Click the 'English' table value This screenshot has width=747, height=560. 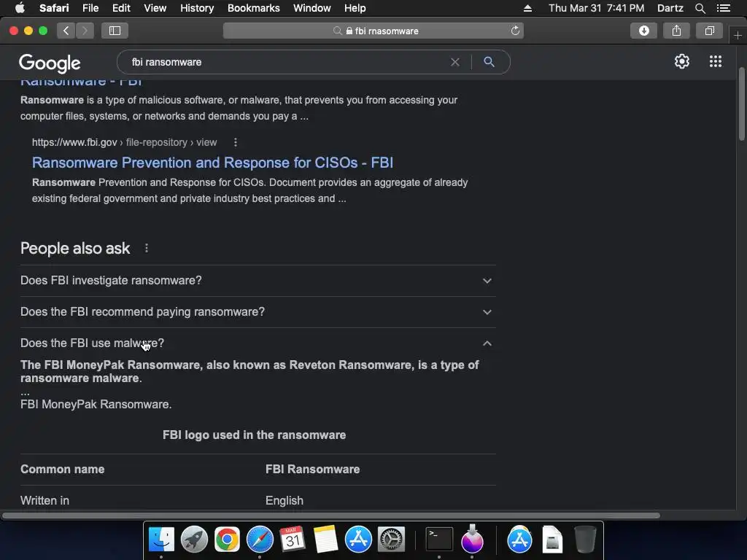285,500
